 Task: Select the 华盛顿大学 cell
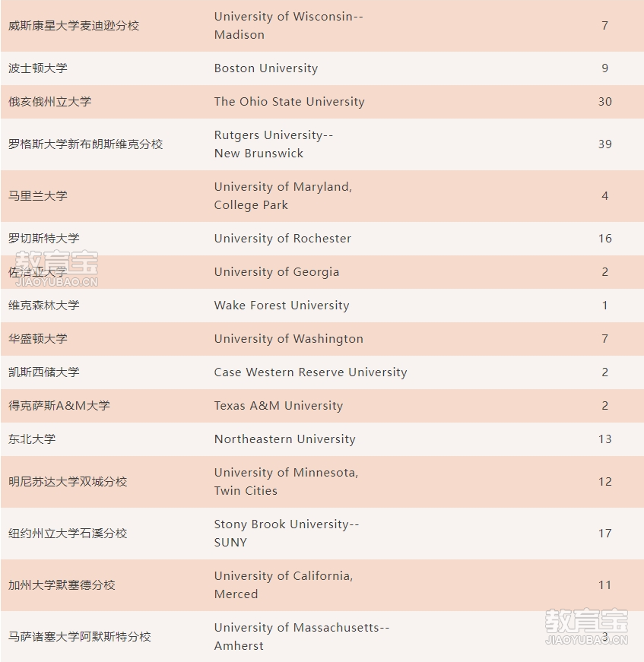pyautogui.click(x=37, y=338)
